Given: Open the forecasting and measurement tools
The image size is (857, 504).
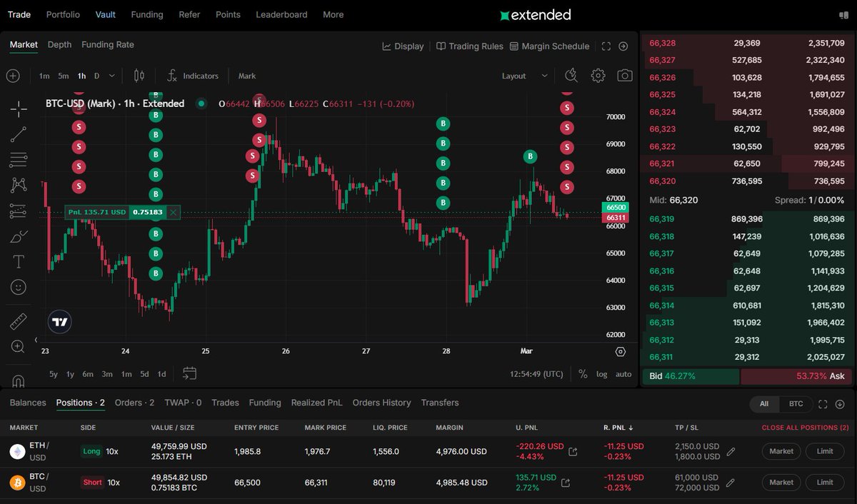Looking at the screenshot, I should 19,211.
